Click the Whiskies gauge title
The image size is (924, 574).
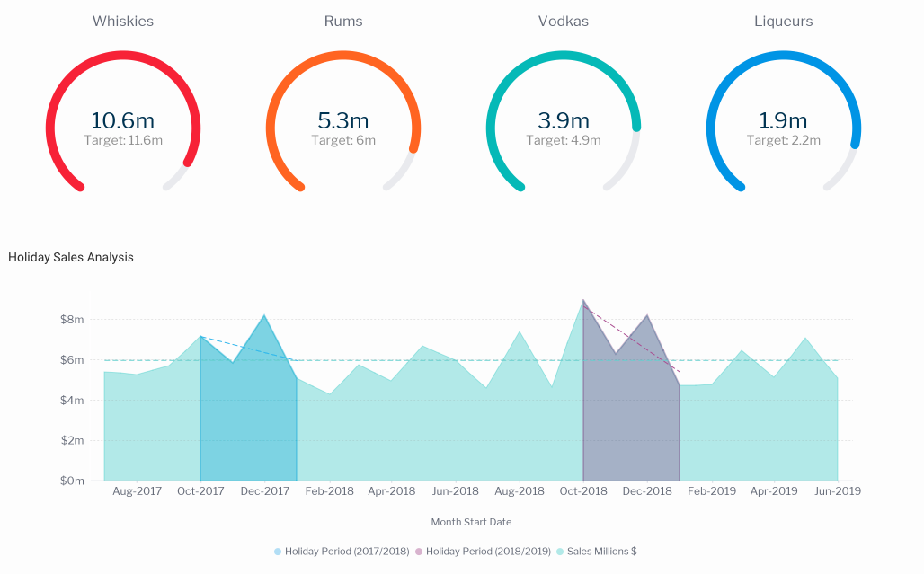coord(123,21)
